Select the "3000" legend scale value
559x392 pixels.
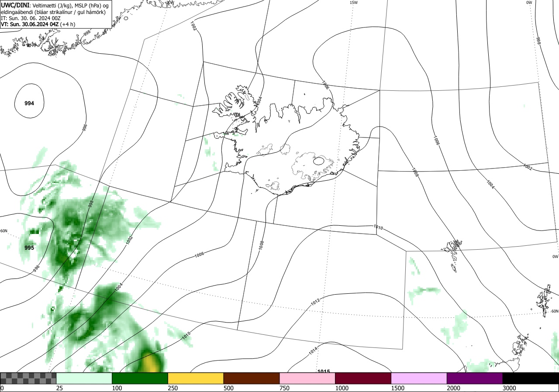click(509, 388)
